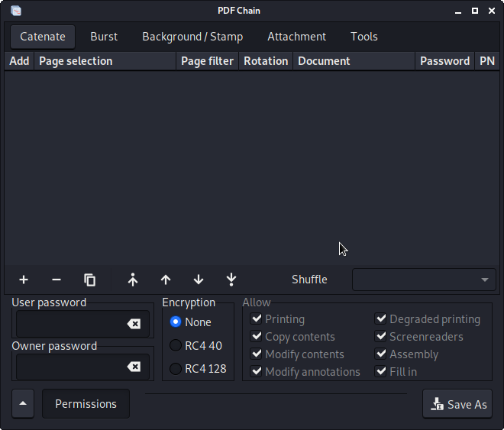Toggle Copy contents permission
504x430 pixels.
[256, 337]
